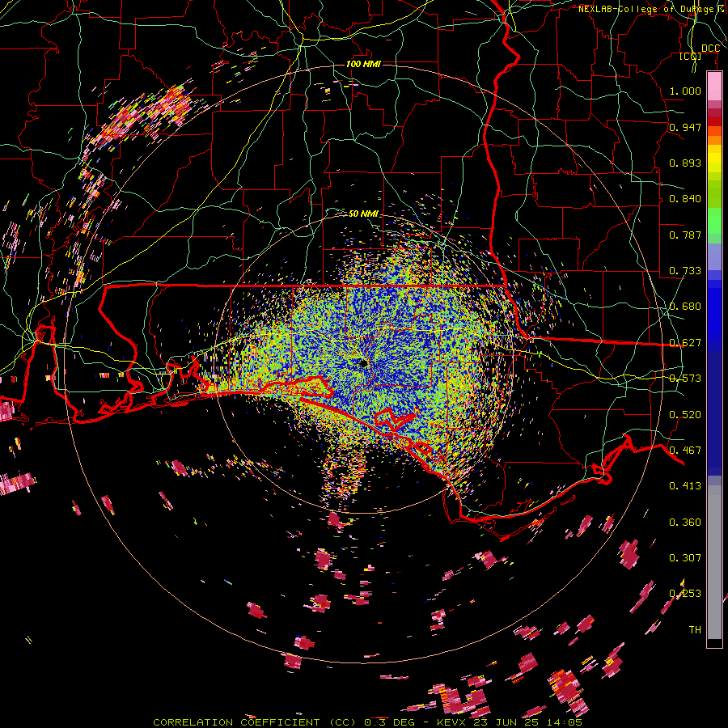728x728 pixels.
Task: Click the 0.680 scale value
Action: click(x=685, y=306)
